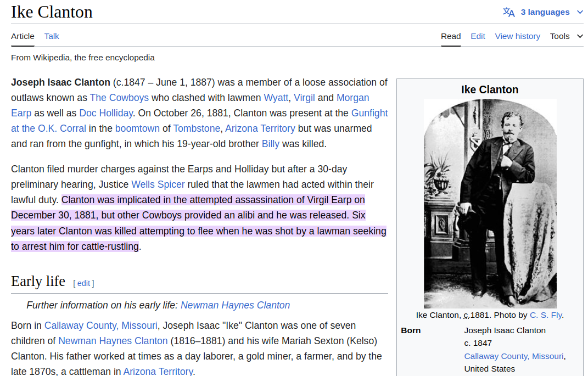Follow the C. S. Fly link
The height and width of the screenshot is (376, 588).
[x=545, y=315]
